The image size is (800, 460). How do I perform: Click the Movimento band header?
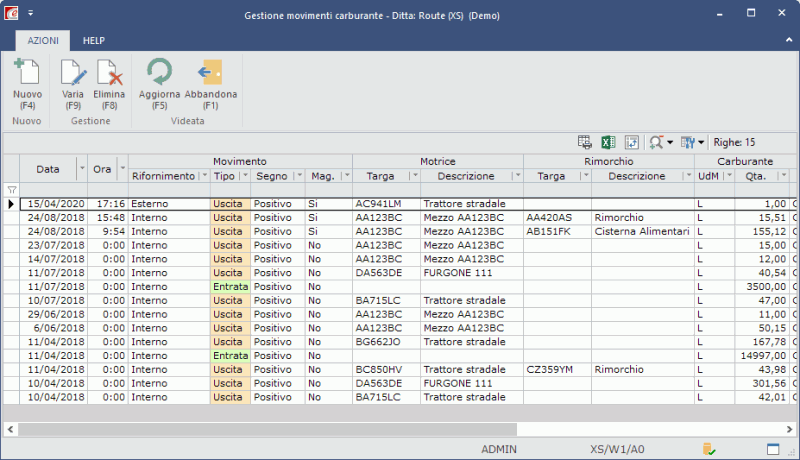pos(240,161)
